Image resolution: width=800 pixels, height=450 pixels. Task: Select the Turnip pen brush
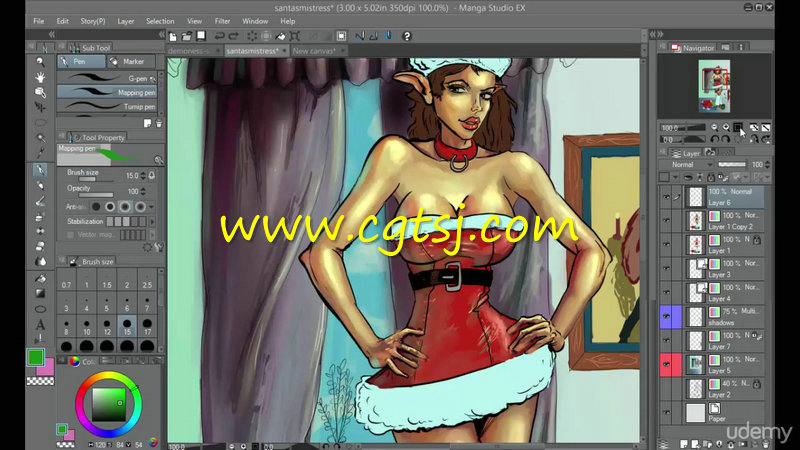107,106
